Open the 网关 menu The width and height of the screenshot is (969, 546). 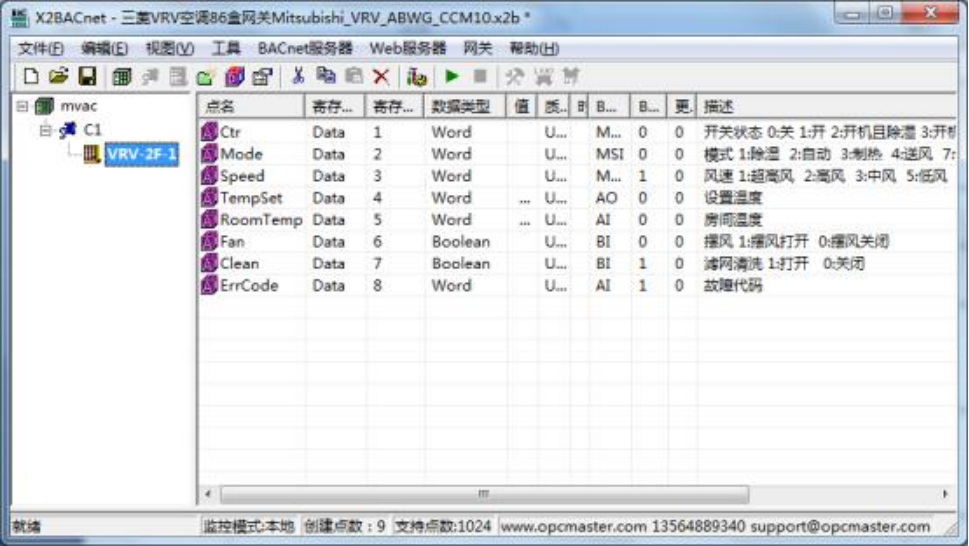[478, 48]
